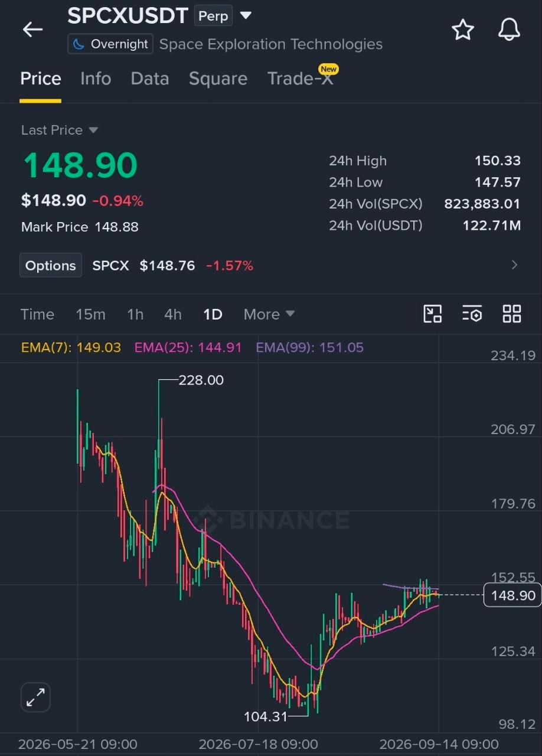The image size is (542, 756).
Task: Switch to the Price tab
Action: (x=41, y=79)
